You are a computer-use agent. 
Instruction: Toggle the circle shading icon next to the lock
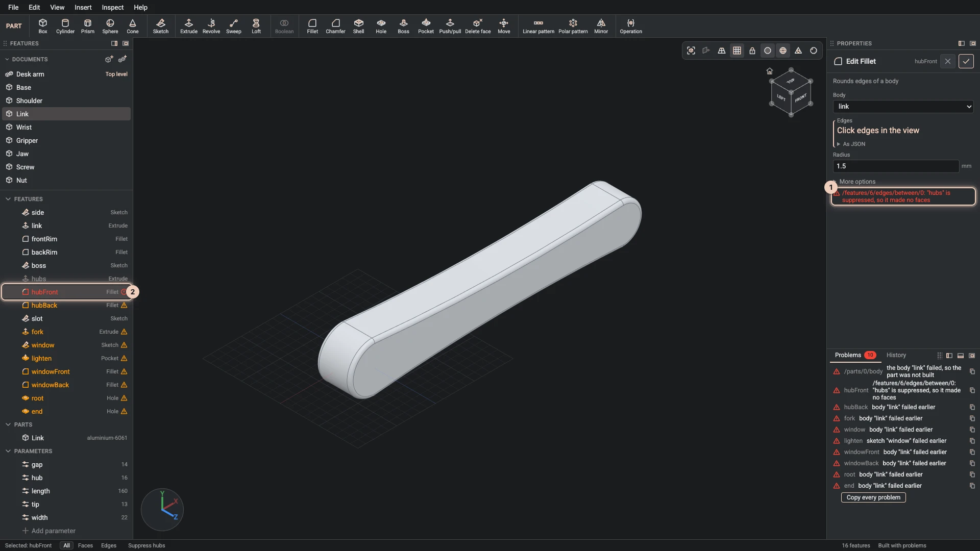click(767, 51)
